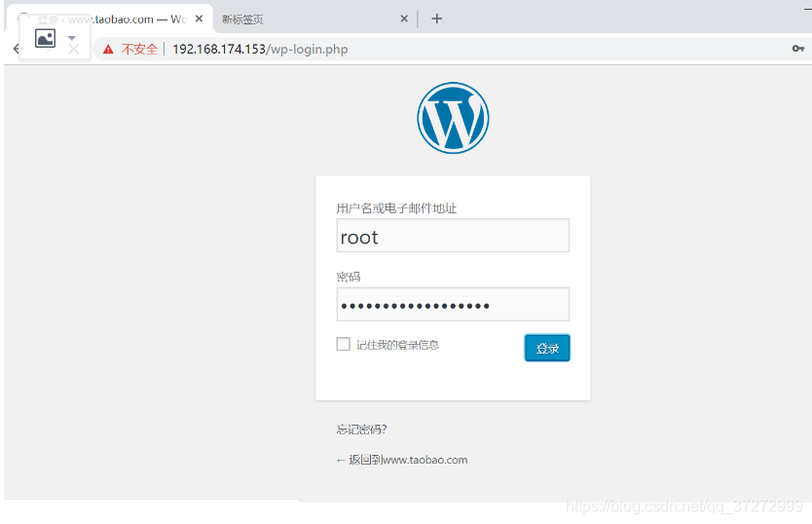Image resolution: width=812 pixels, height=524 pixels.
Task: Switch to the 新标签页 tab
Action: 314,19
